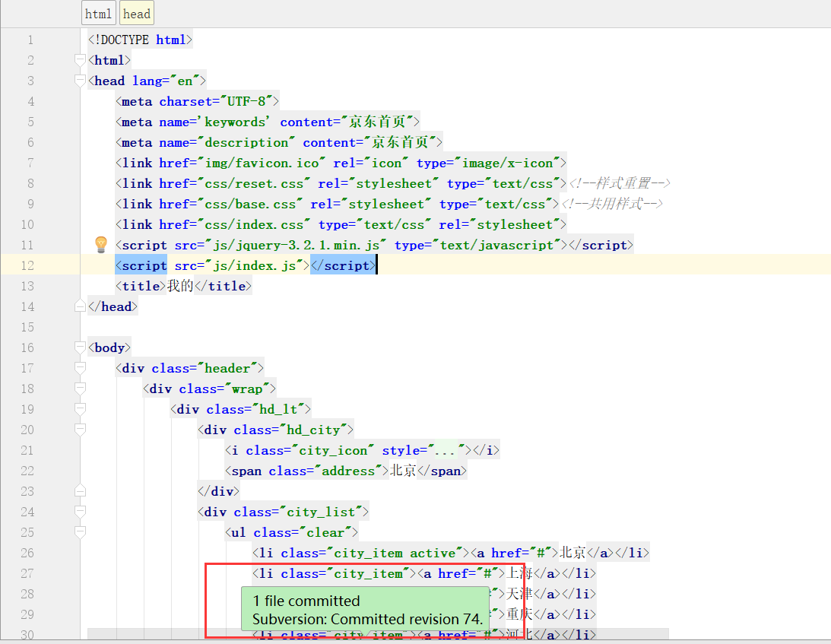Click "address" class value on line 22
Viewport: 831px width, 644px height.
(352, 471)
